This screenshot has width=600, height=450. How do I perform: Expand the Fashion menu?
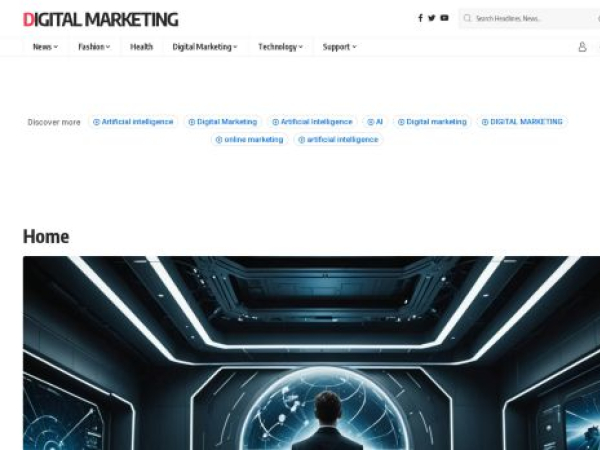click(x=94, y=47)
